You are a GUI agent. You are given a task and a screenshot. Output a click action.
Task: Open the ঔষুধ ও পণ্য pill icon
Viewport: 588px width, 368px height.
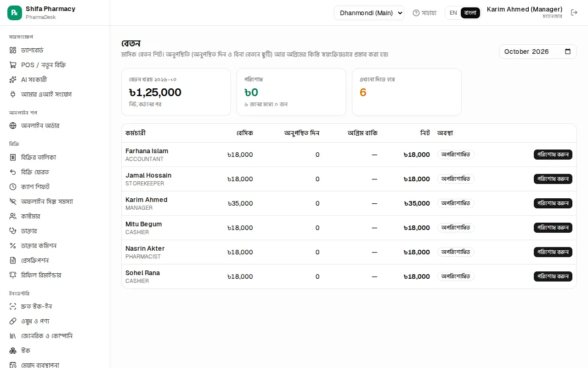coord(13,321)
